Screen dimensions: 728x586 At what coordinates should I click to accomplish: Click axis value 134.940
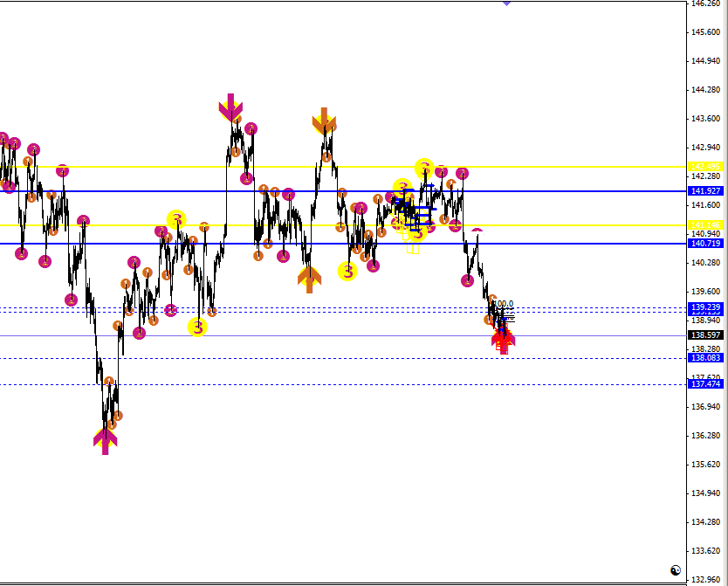click(705, 493)
